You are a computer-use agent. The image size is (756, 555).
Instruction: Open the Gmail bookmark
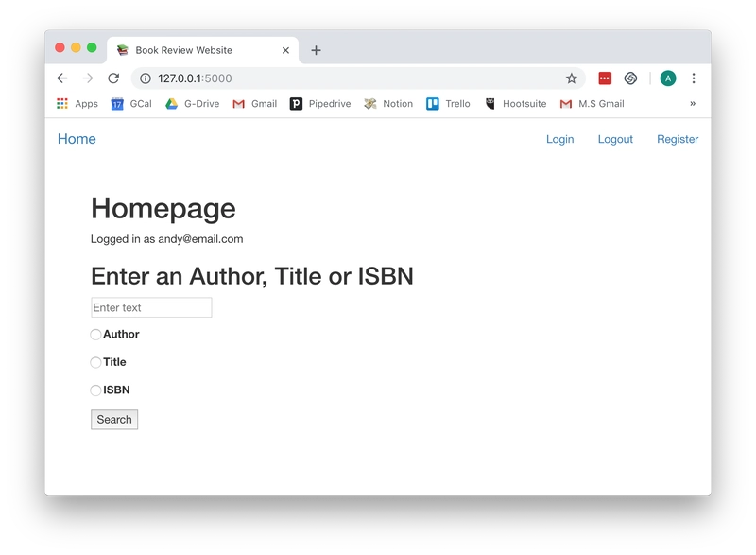(254, 104)
